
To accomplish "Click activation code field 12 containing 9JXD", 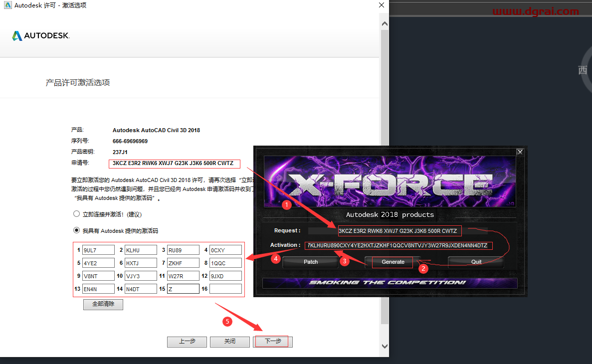I will pos(225,276).
